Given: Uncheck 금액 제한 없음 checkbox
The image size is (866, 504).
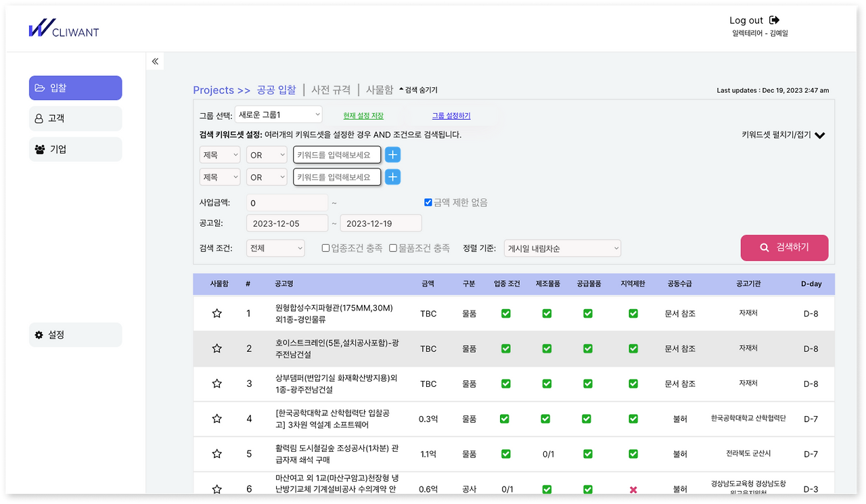Looking at the screenshot, I should 428,202.
